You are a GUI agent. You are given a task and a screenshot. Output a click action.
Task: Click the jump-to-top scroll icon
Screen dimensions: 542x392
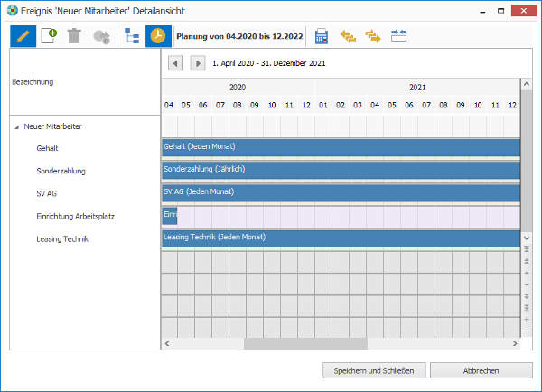pos(527,249)
